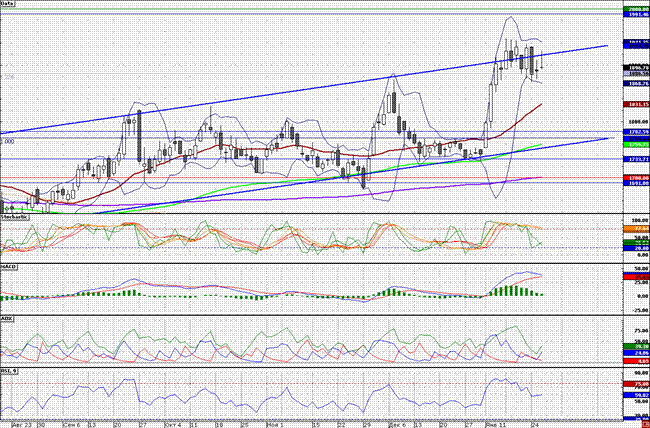Select the ADX indicator panel label
650x428 pixels.
[7, 319]
